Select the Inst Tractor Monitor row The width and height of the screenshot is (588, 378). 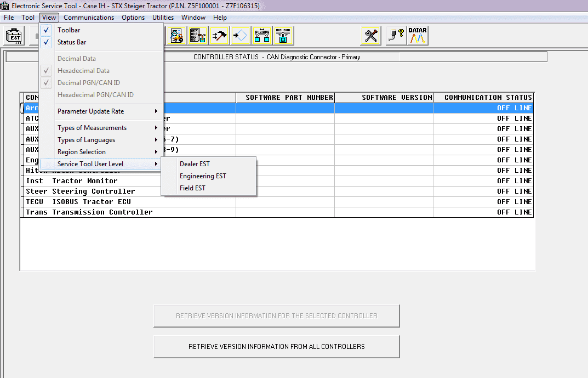tap(278, 181)
